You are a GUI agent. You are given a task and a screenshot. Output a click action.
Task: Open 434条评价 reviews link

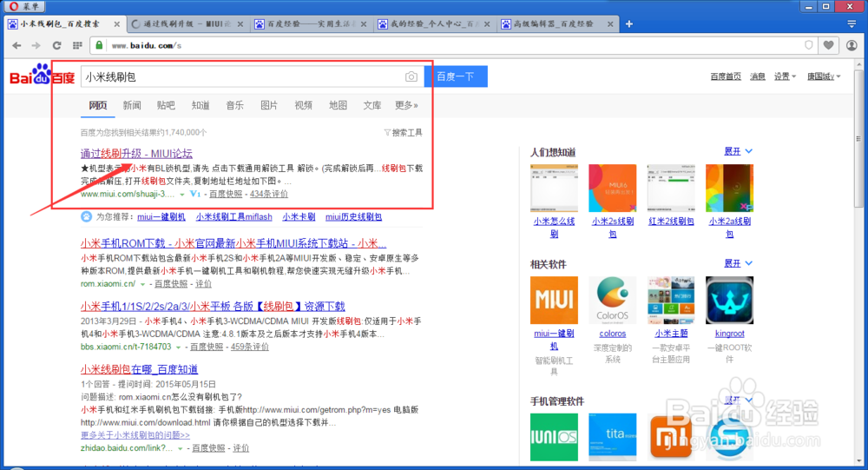268,194
